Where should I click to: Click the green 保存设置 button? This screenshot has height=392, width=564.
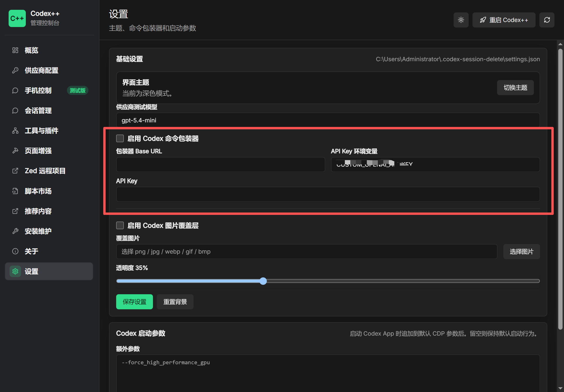click(134, 302)
